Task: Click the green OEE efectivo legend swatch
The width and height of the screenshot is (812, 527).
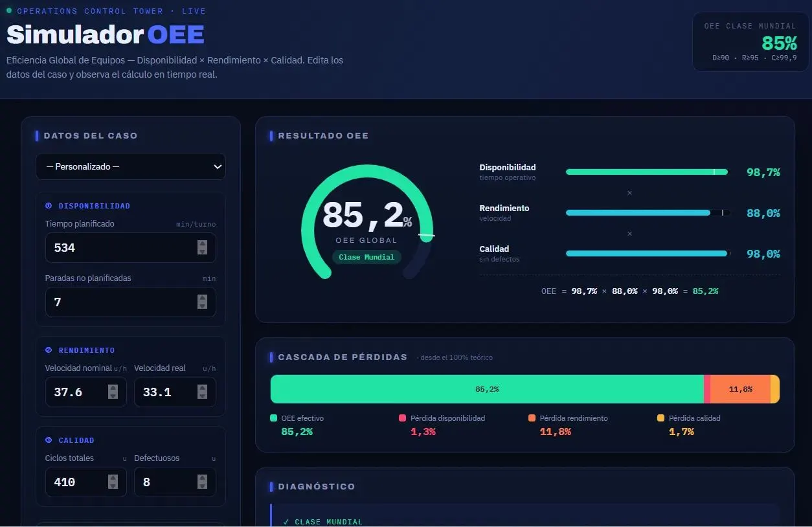Action: pos(273,418)
